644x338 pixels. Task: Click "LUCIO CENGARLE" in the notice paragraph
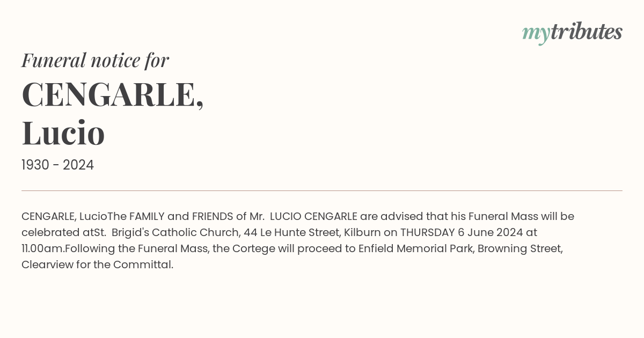click(x=313, y=217)
